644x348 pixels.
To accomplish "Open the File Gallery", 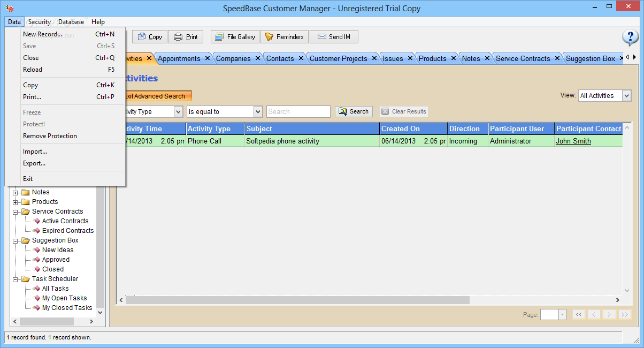I will click(x=235, y=37).
